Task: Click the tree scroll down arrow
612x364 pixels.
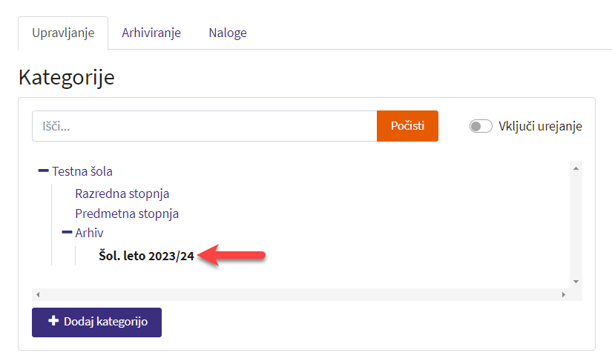Action: [x=576, y=282]
